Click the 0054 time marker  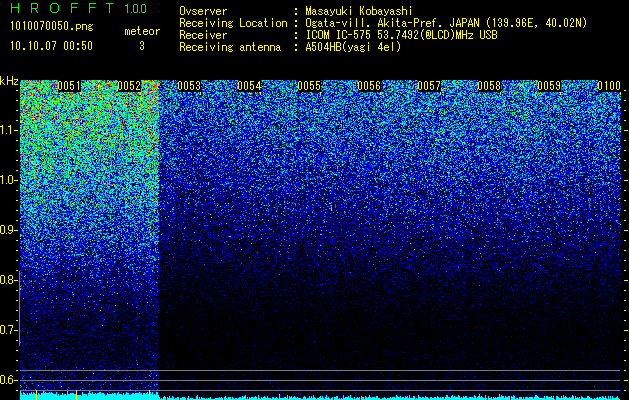[249, 86]
